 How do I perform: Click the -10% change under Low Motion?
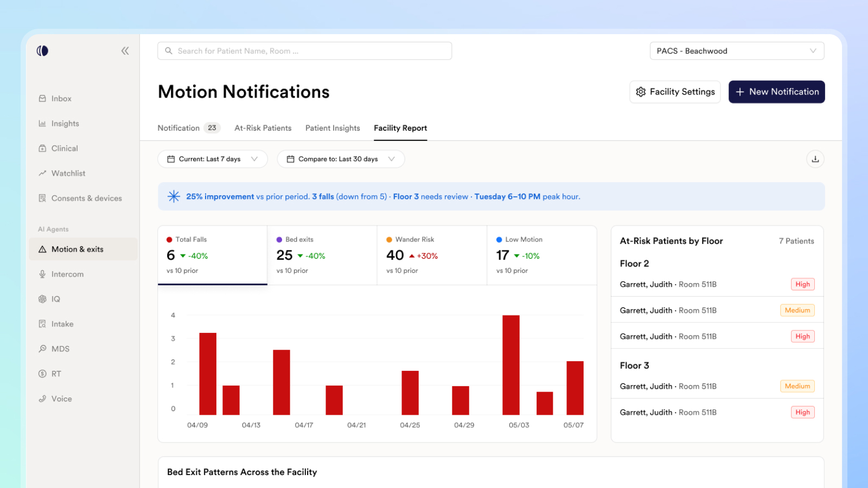pos(527,256)
